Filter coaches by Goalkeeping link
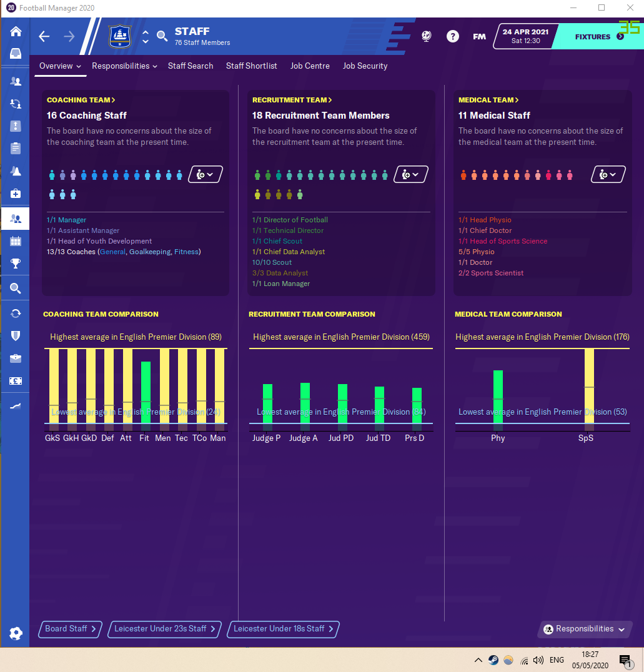The height and width of the screenshot is (672, 644). click(x=150, y=252)
